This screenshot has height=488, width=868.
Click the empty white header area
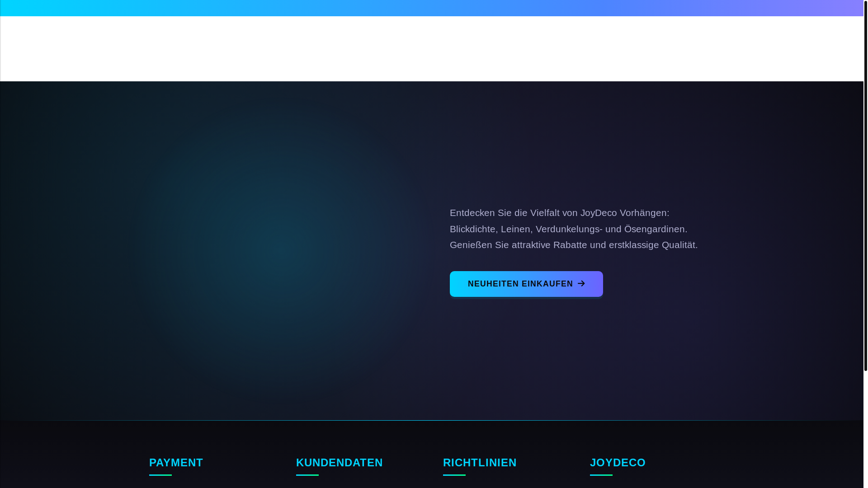tap(432, 49)
